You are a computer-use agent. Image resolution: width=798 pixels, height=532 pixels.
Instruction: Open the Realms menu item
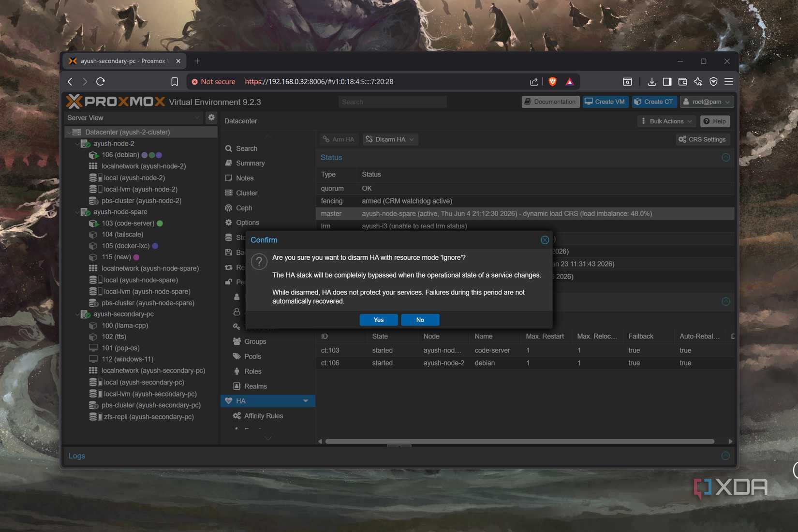click(255, 386)
